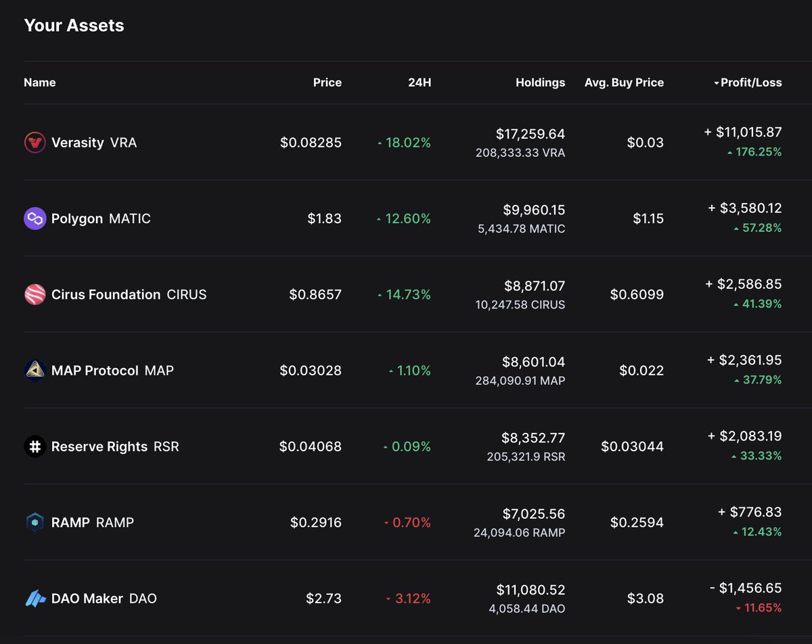This screenshot has height=644, width=812.
Task: Open the MAP Protocol coin icon
Action: click(x=35, y=371)
